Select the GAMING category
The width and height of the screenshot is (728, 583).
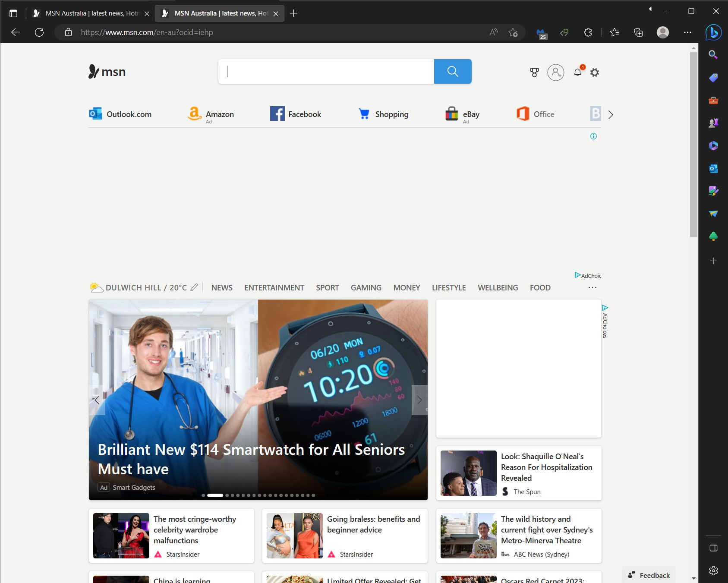366,288
